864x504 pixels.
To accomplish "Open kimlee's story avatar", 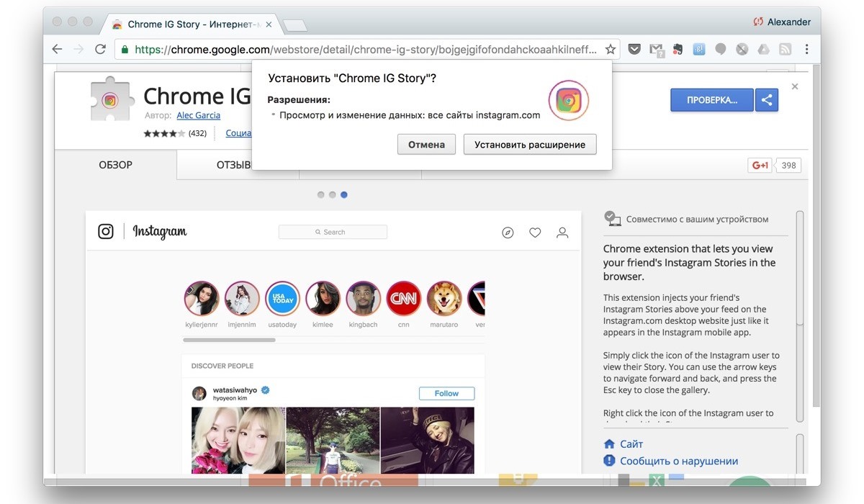I will 323,298.
